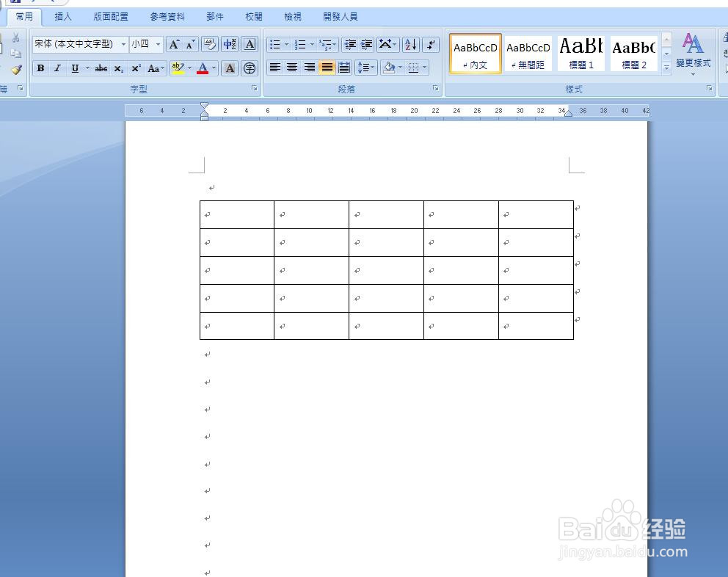The width and height of the screenshot is (728, 577).
Task: Insert enclosed character 字 icon
Action: (x=250, y=69)
